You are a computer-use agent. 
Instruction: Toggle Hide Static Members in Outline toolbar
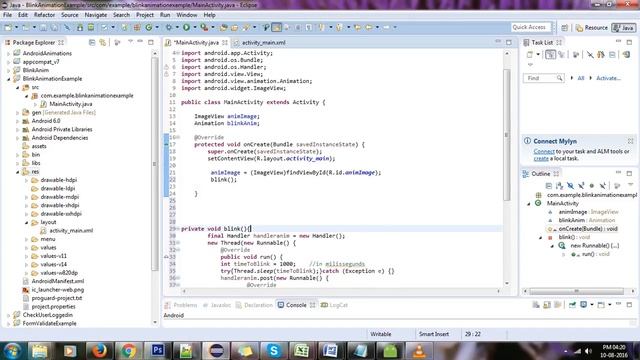(x=581, y=186)
